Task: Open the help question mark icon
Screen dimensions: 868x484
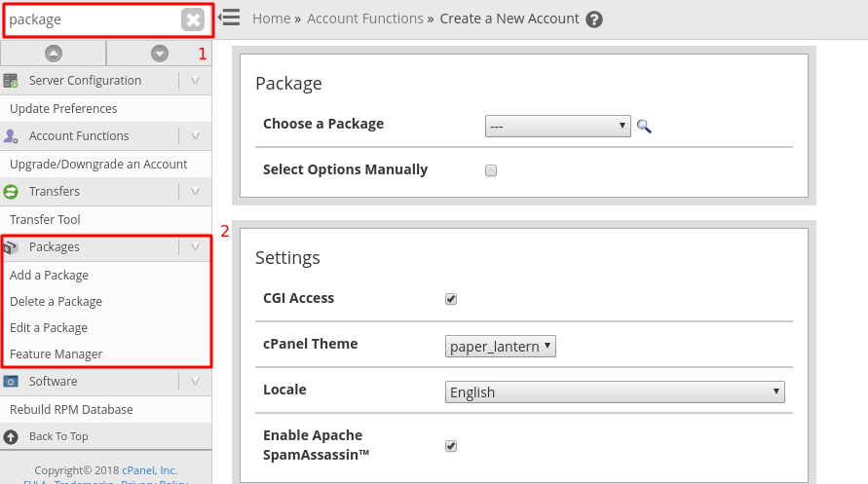Action: coord(594,19)
